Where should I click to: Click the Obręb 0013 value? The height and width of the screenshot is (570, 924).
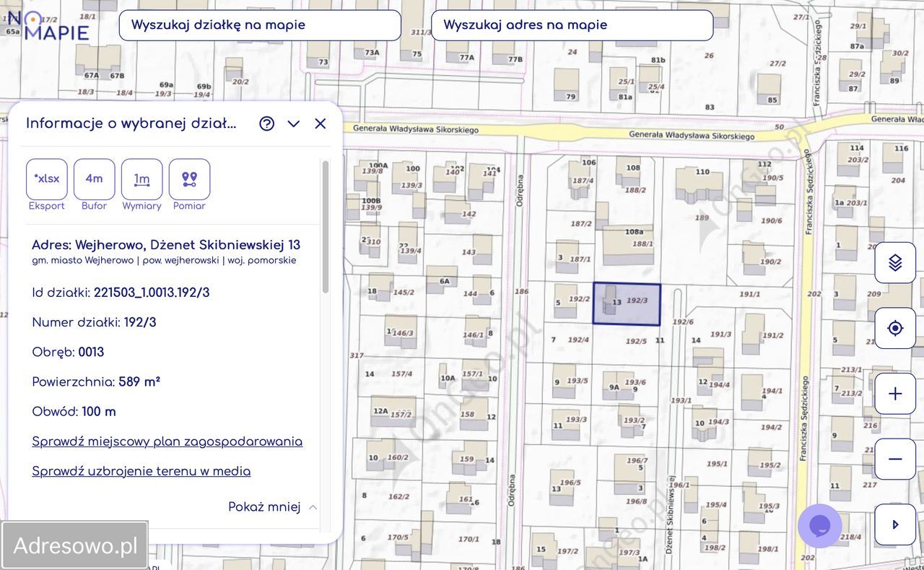(91, 353)
